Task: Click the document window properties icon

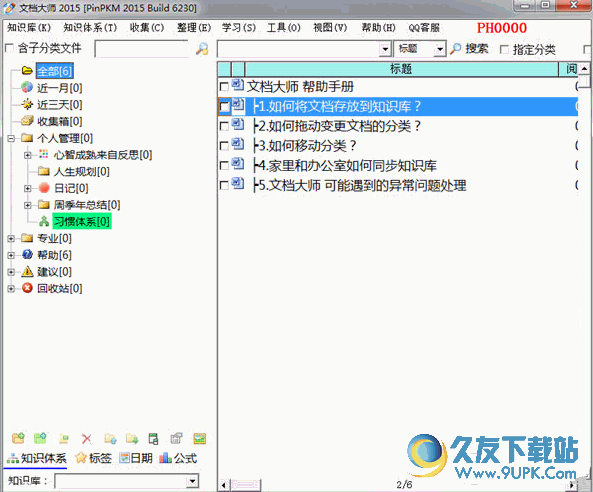Action: pos(153,439)
